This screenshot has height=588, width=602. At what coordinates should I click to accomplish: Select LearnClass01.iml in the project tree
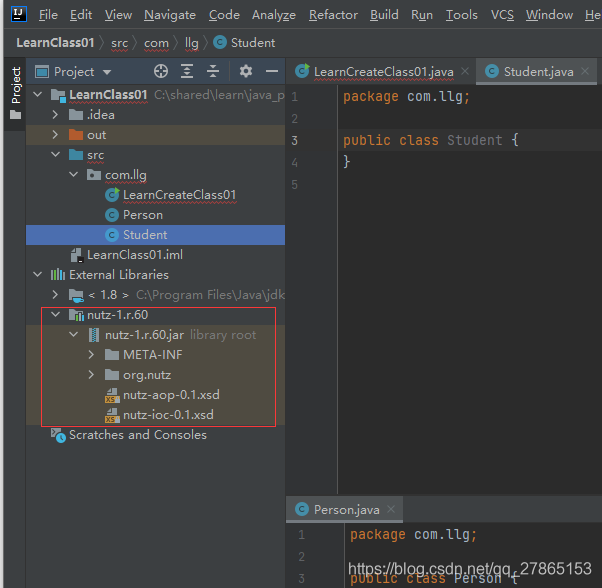(x=134, y=255)
